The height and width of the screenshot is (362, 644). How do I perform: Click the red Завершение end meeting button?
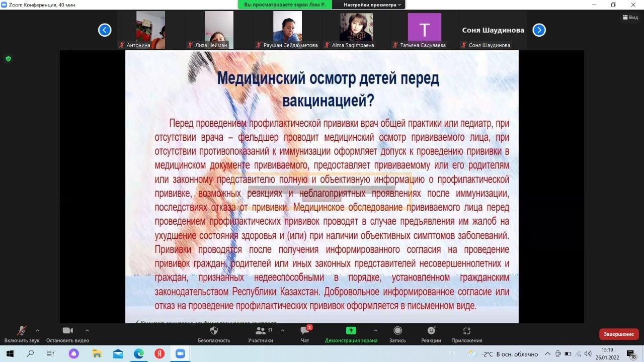click(x=619, y=334)
